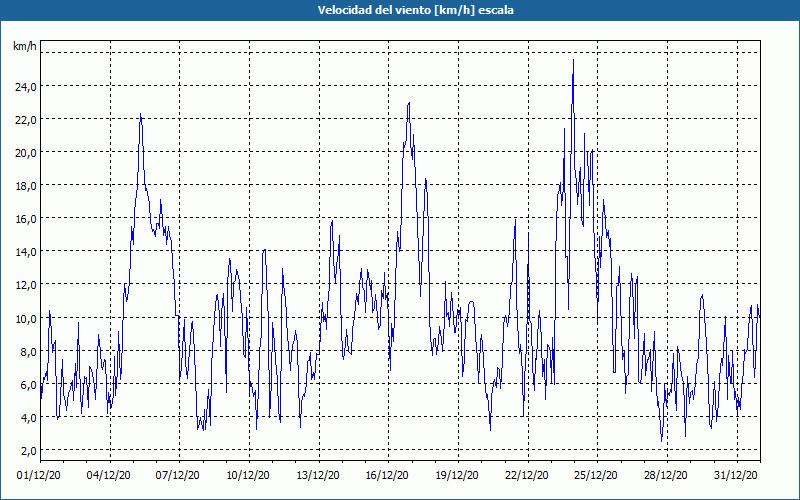
Task: Click the '8,0' y-axis value
Action: (28, 352)
